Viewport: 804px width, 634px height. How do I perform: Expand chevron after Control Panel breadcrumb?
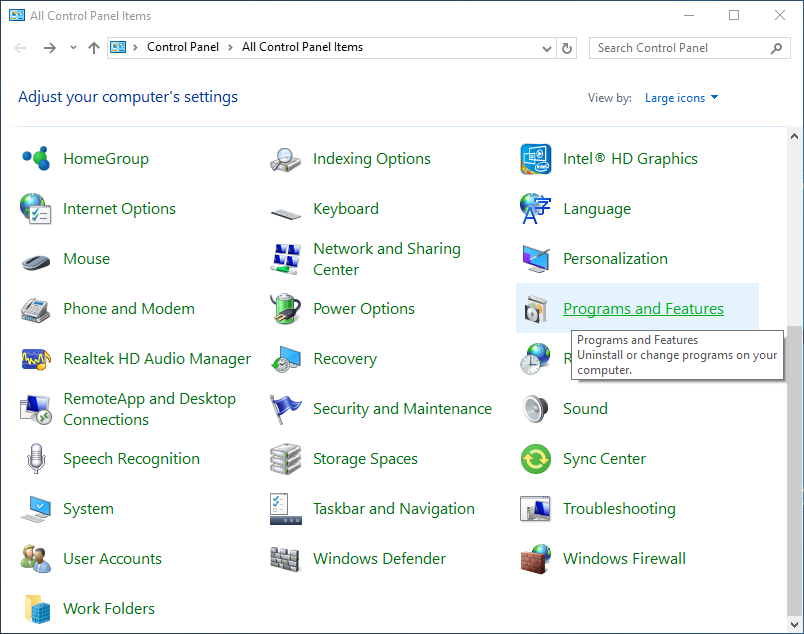[x=230, y=47]
